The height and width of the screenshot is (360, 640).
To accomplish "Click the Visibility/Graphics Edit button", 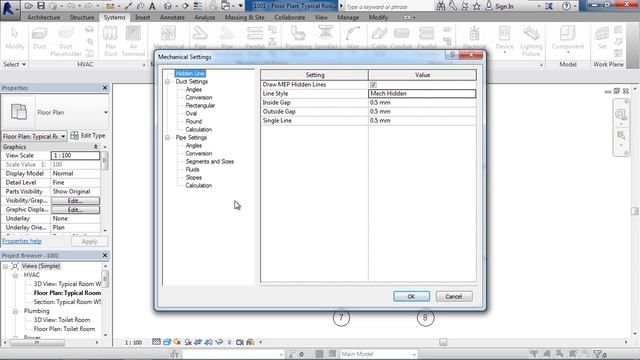I will click(x=75, y=201).
